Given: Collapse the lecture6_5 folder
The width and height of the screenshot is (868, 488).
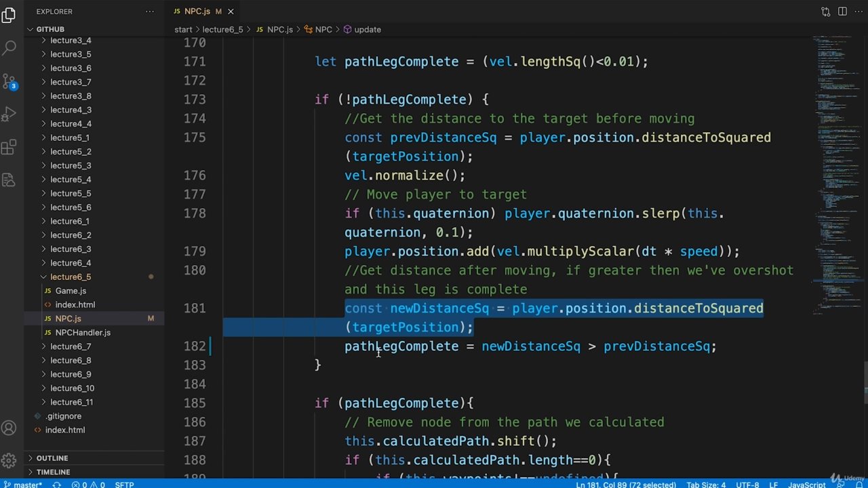Looking at the screenshot, I should 70,277.
